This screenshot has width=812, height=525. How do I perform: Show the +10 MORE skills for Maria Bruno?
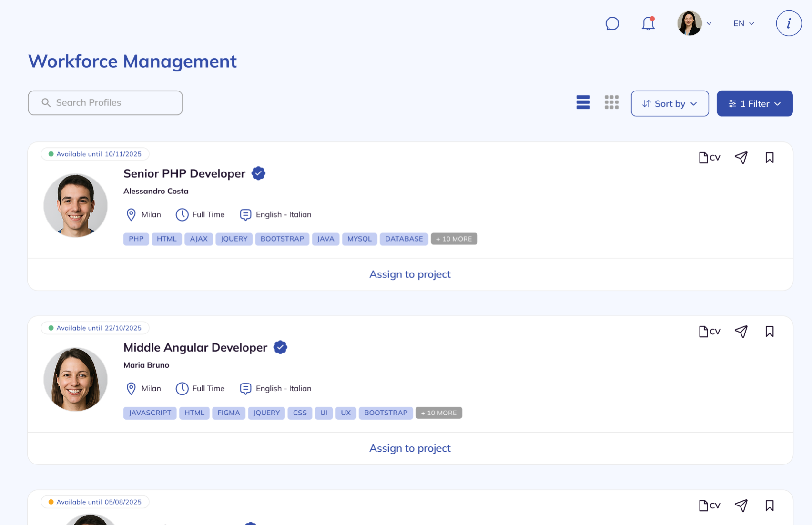(438, 413)
